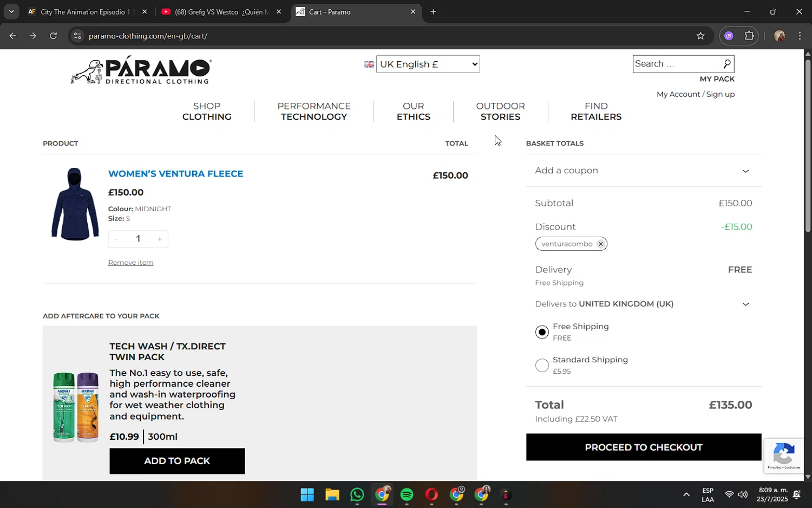Click Remove item link
Screen dimensions: 812x508
[130, 263]
